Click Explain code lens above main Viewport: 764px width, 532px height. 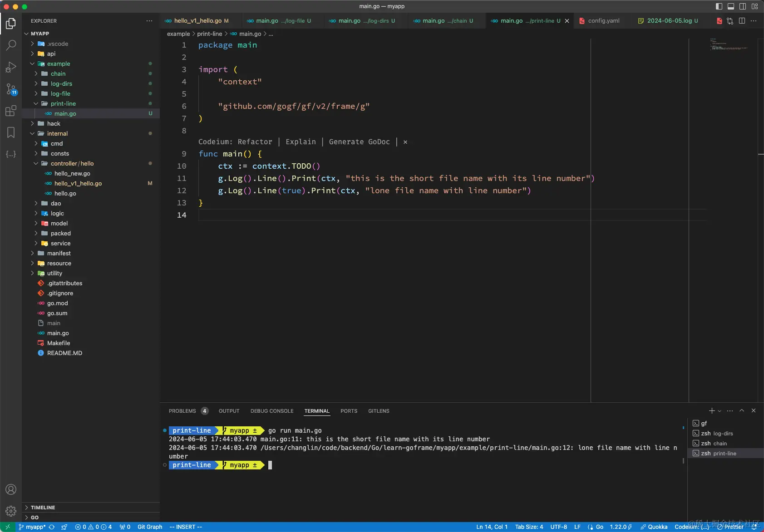pyautogui.click(x=301, y=142)
